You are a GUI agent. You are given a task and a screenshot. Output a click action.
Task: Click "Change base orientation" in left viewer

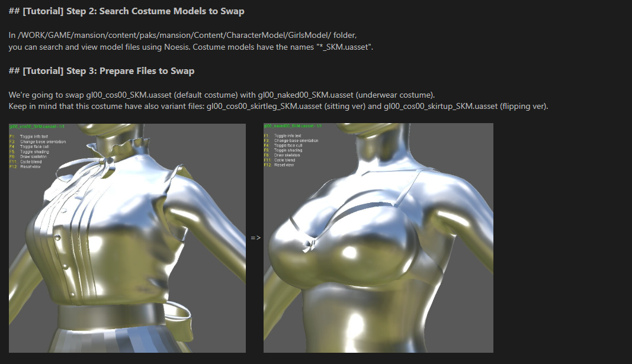(x=43, y=141)
